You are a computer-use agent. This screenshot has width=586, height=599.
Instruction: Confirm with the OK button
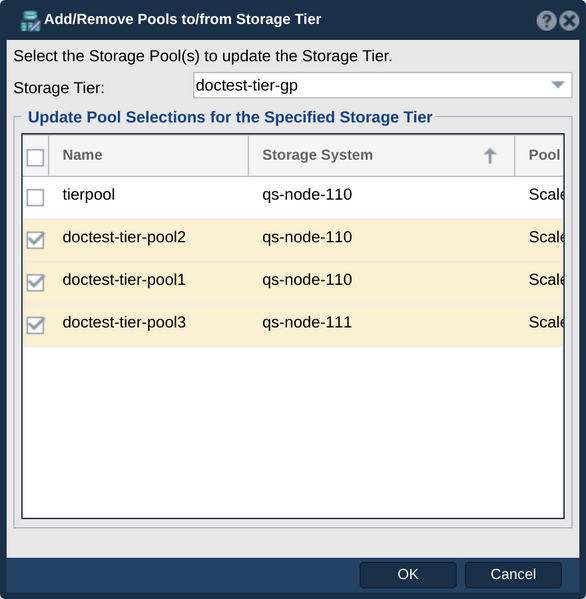pyautogui.click(x=408, y=574)
